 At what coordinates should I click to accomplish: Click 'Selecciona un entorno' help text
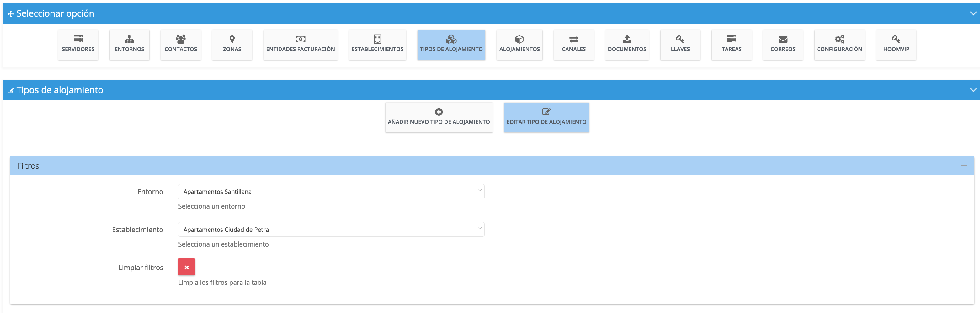pyautogui.click(x=211, y=206)
